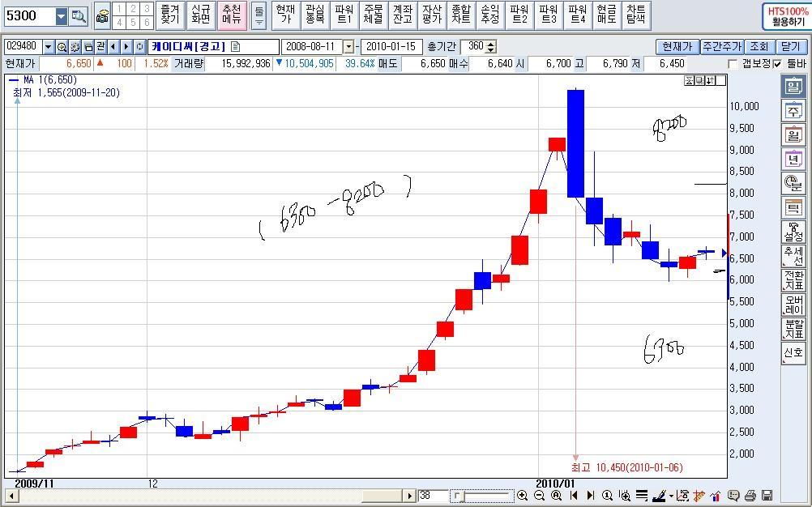Click the horizontal scrollbar left arrow
The height and width of the screenshot is (507, 812).
[x=11, y=496]
